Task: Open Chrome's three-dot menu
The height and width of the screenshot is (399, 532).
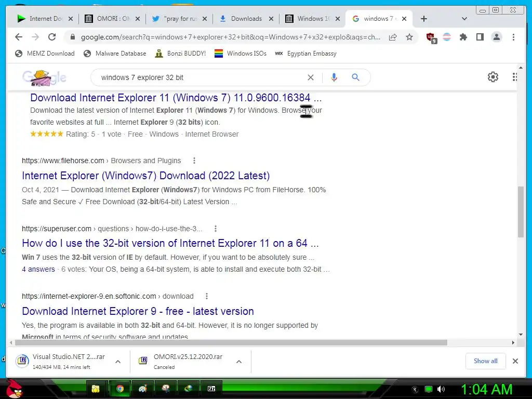Action: tap(513, 37)
